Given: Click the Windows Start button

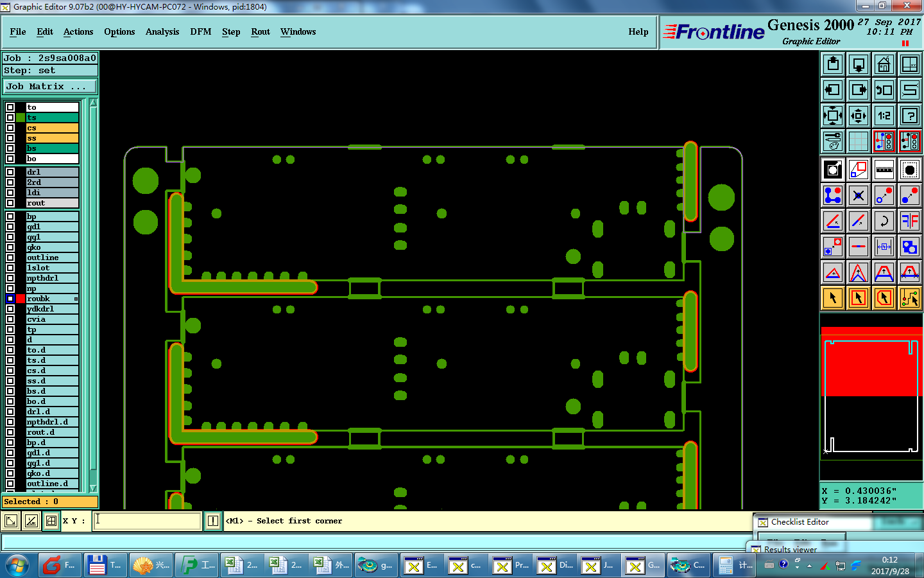Looking at the screenshot, I should pos(17,565).
